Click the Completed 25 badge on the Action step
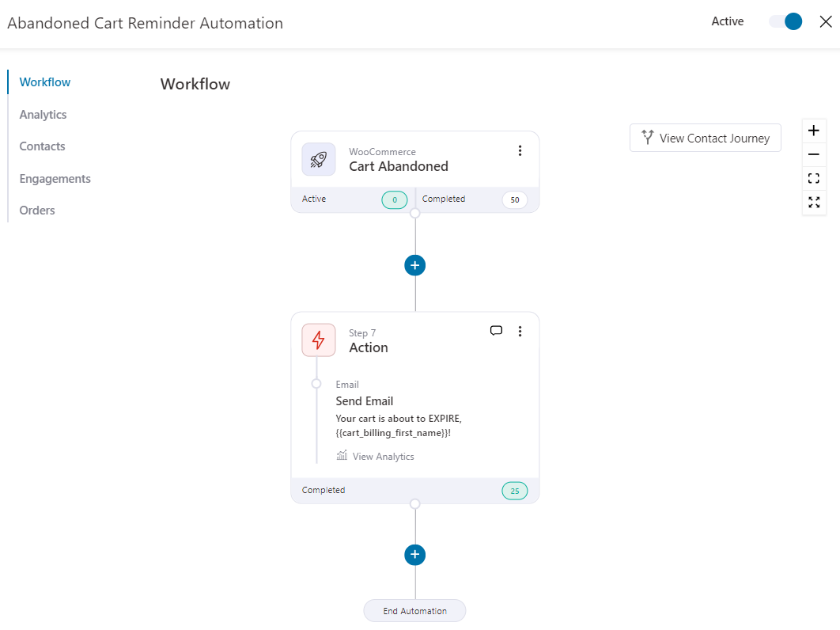840x630 pixels. 514,491
